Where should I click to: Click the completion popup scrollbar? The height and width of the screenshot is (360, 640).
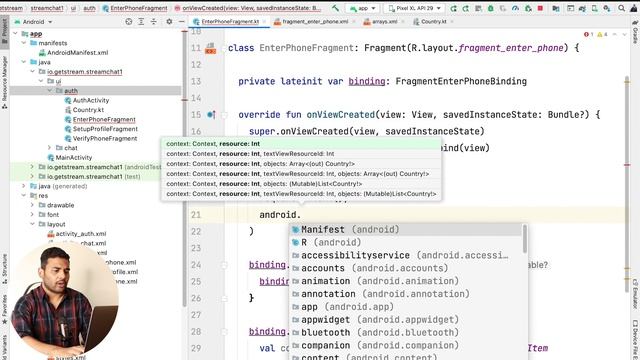(x=524, y=239)
